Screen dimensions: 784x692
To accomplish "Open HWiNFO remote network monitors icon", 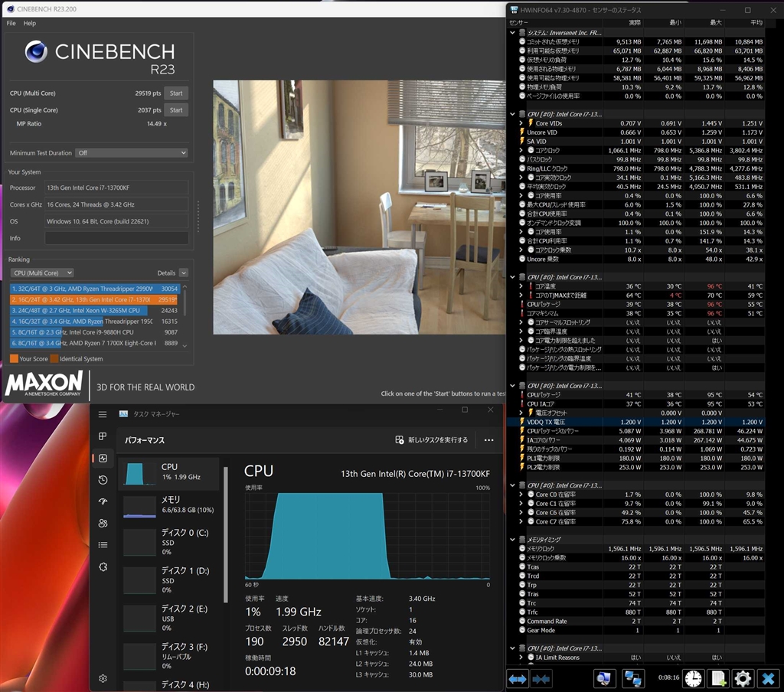I will pyautogui.click(x=632, y=678).
